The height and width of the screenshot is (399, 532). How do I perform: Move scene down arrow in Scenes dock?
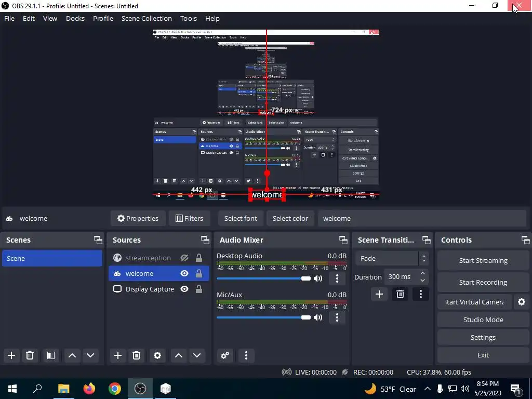click(90, 355)
